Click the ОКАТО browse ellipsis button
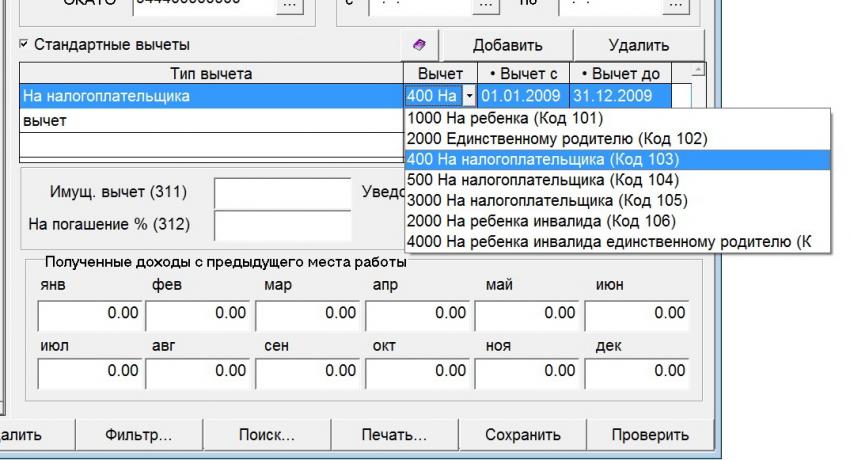Image resolution: width=850 pixels, height=460 pixels. [290, 6]
